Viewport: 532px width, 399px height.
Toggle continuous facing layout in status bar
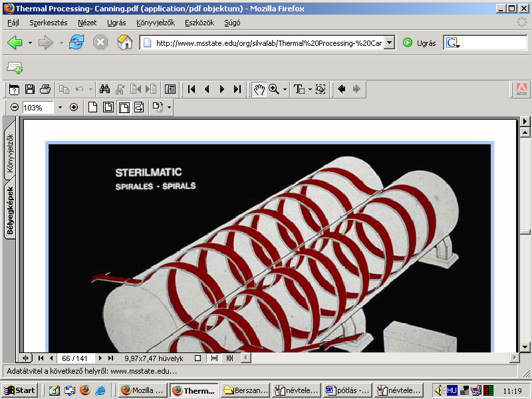[229, 358]
